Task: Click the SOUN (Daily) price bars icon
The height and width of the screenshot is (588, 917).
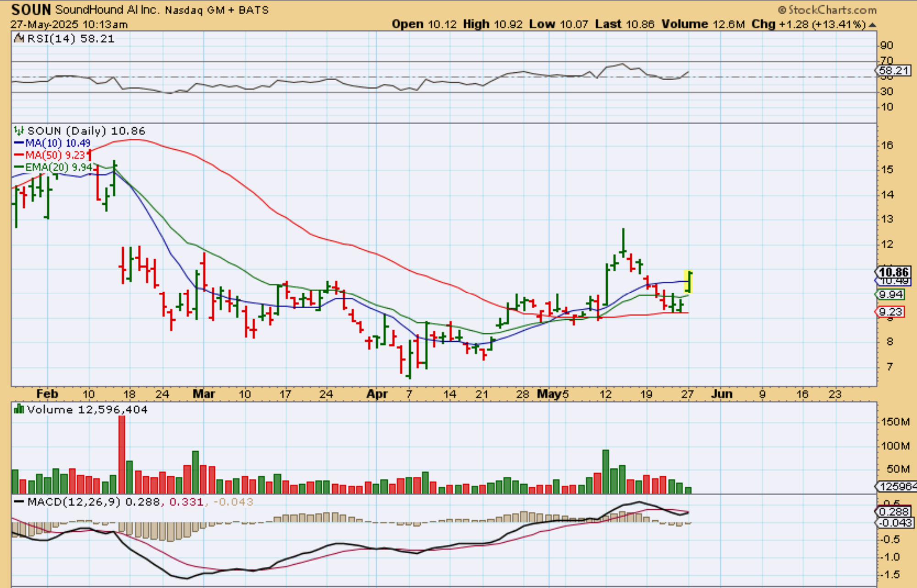Action: pos(19,131)
